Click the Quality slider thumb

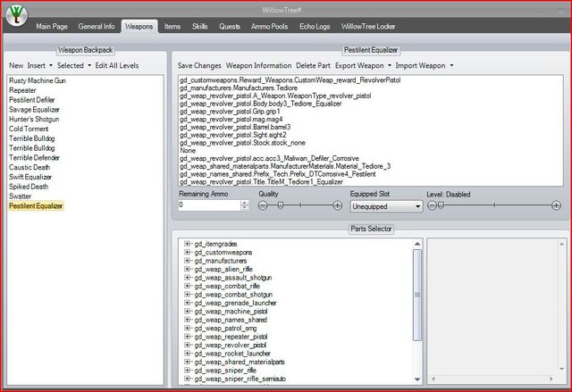tap(280, 206)
